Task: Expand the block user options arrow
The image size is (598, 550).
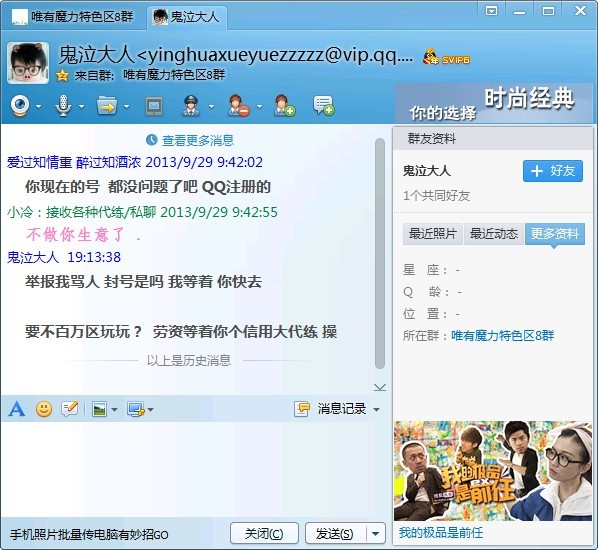Action: [x=259, y=106]
